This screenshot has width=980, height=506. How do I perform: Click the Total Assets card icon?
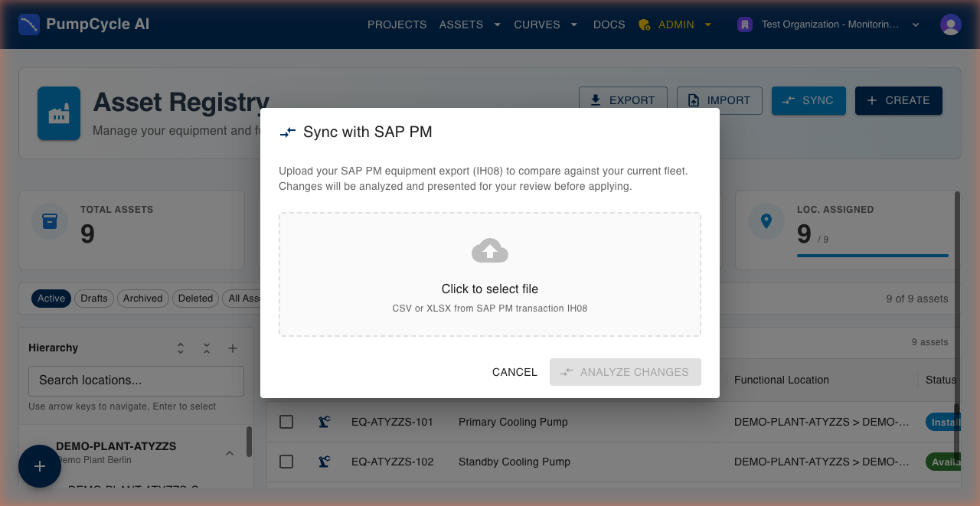pyautogui.click(x=50, y=221)
